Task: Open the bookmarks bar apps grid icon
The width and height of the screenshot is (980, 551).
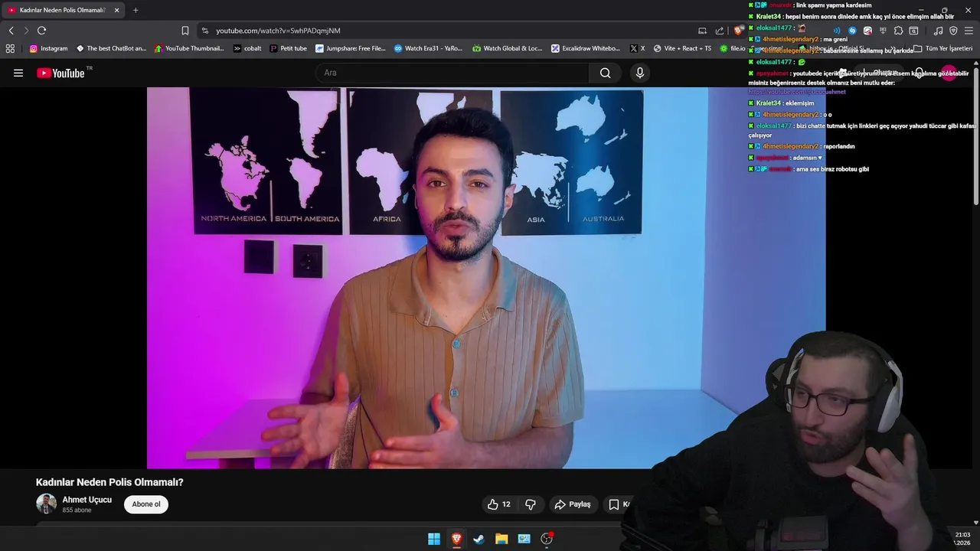Action: click(10, 48)
